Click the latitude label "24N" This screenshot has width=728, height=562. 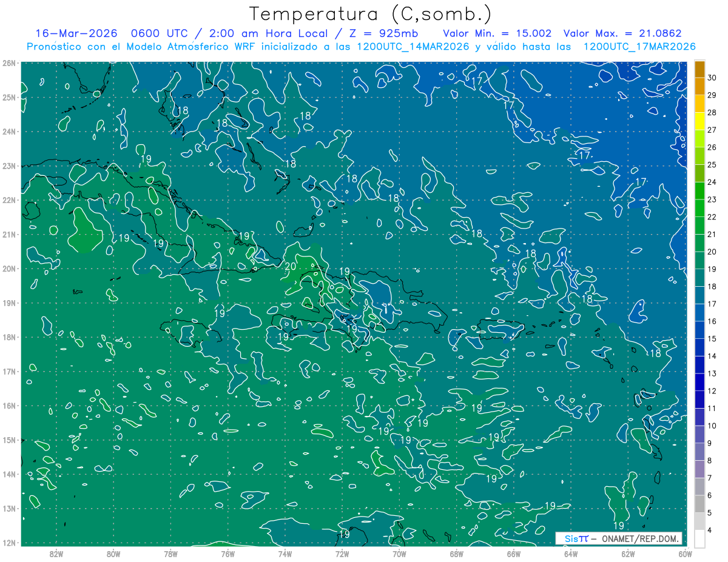(9, 132)
